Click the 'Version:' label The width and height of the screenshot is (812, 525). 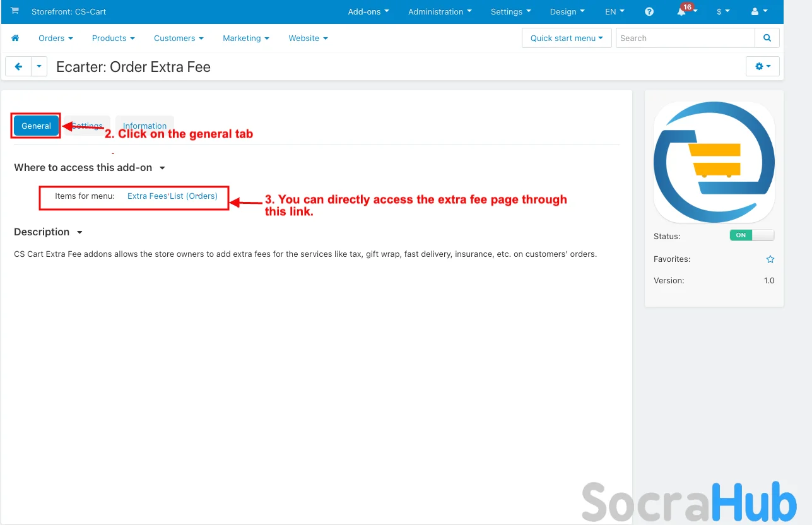pos(669,281)
